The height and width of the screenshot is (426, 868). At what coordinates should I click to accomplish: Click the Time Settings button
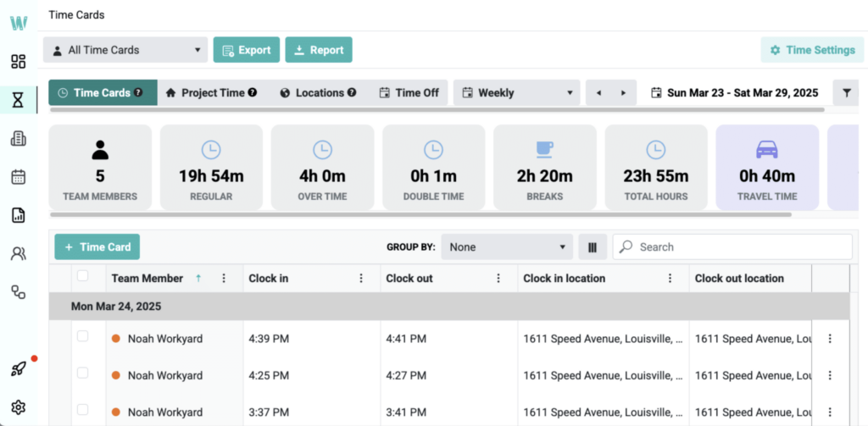[x=812, y=50]
